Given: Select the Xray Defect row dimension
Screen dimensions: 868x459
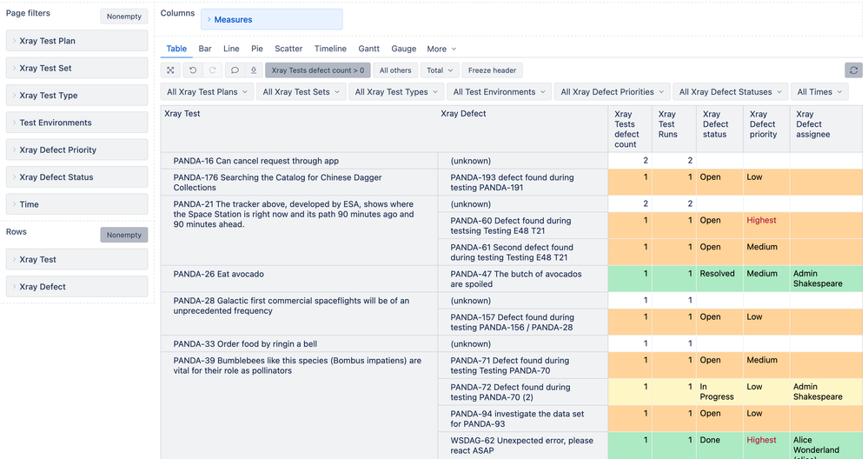Looking at the screenshot, I should (x=43, y=286).
